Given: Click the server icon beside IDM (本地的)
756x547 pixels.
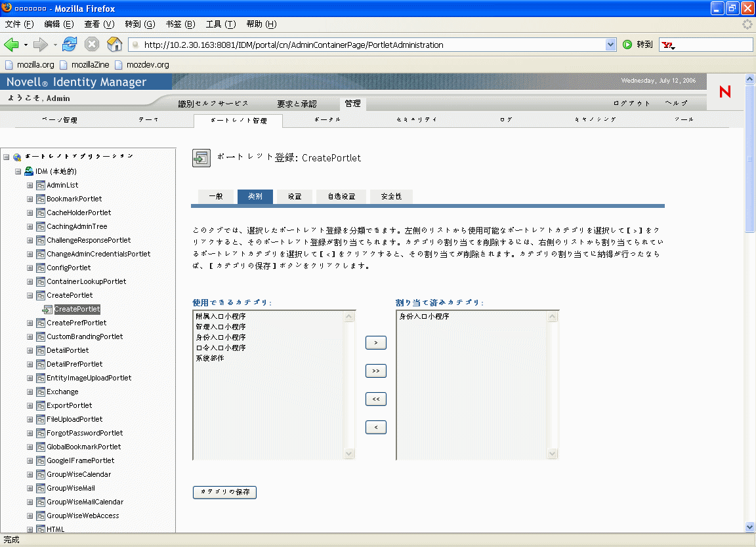Looking at the screenshot, I should (x=27, y=171).
